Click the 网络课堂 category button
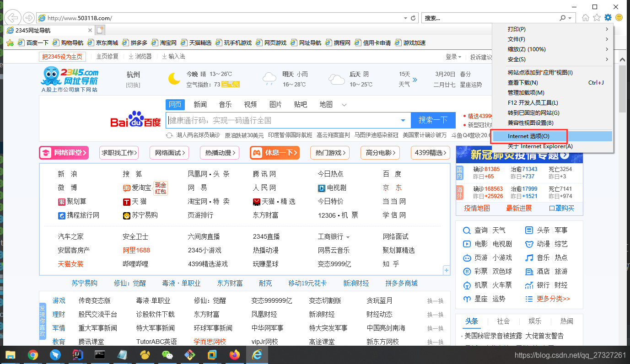This screenshot has width=630, height=364. (x=63, y=153)
